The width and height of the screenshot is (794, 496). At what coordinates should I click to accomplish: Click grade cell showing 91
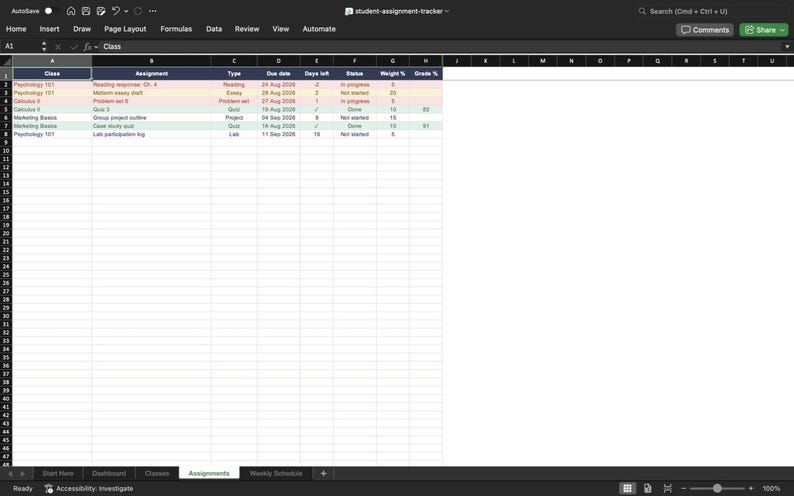pos(426,126)
